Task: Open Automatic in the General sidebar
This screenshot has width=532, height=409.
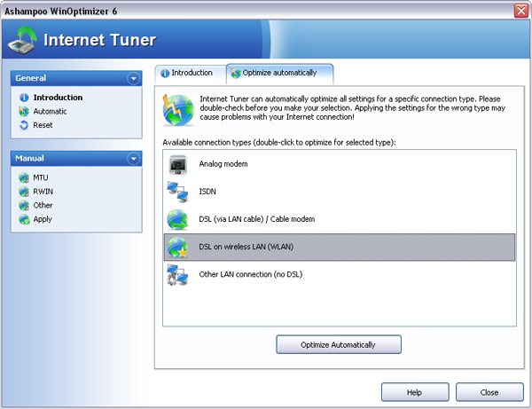Action: coord(50,111)
